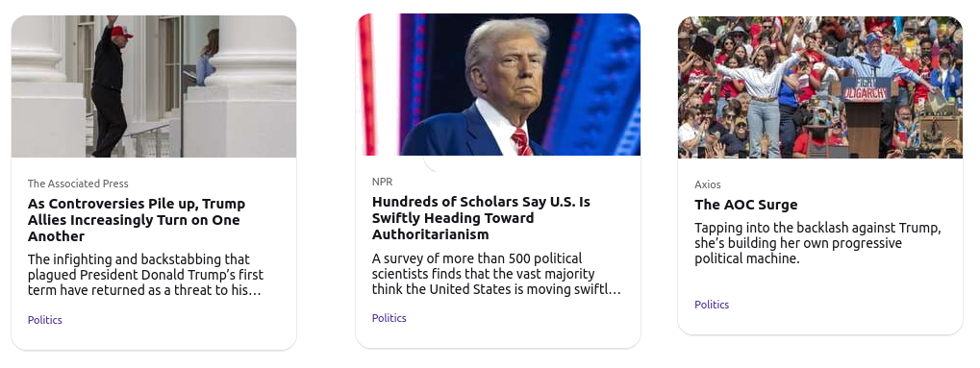Click the 'Axios' source label

tap(708, 184)
